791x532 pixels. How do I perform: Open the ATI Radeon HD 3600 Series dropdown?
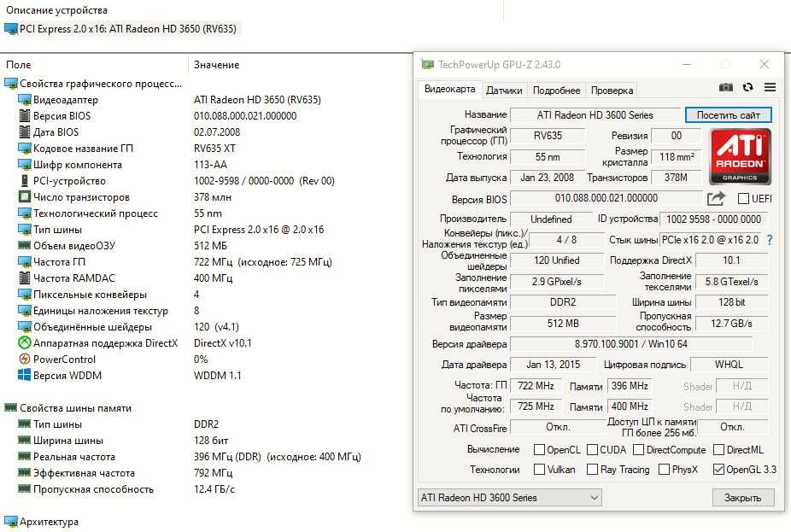(509, 498)
